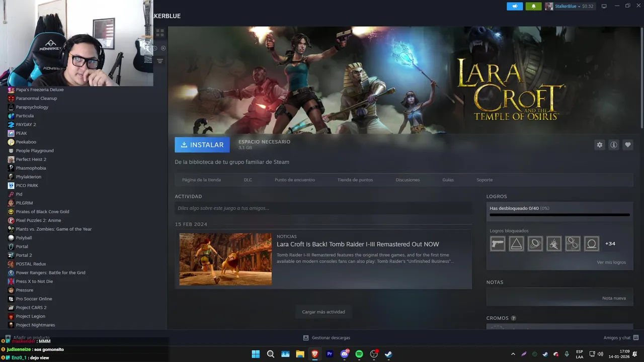Viewport: 644px width, 362px height.
Task: Click the StalkerBlue profile avatar
Action: (549, 6)
